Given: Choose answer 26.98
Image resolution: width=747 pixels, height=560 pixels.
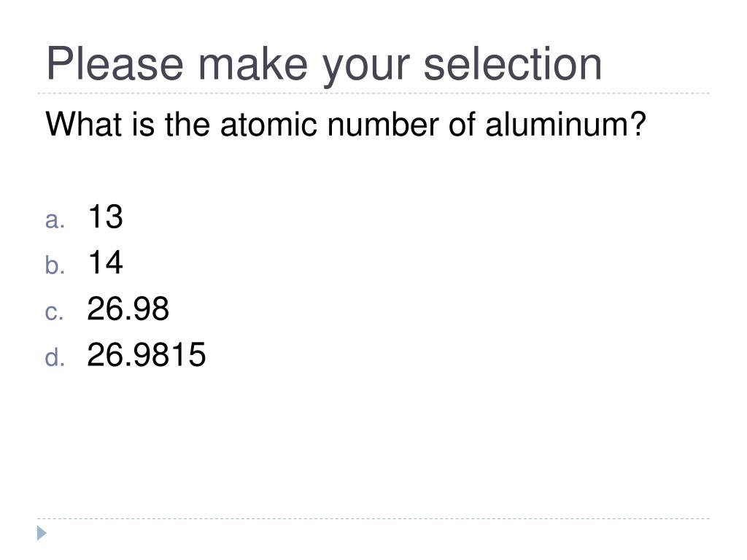Looking at the screenshot, I should tap(128, 308).
